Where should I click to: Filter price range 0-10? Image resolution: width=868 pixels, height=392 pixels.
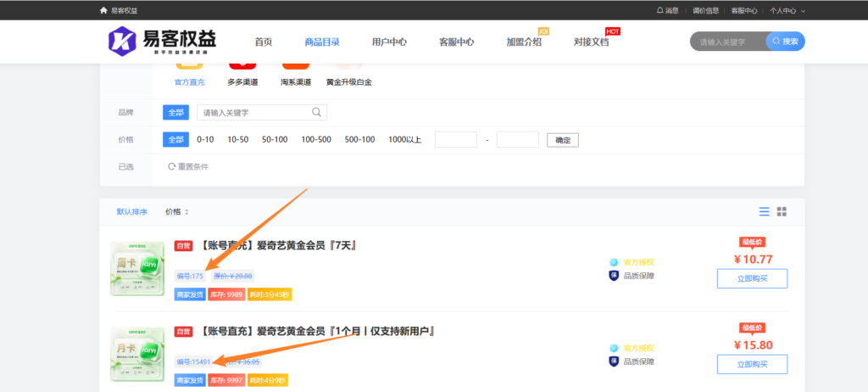tap(205, 140)
